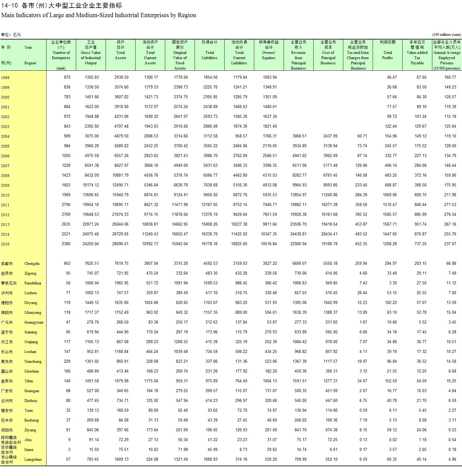Click the 'Luzhou' region label
The width and height of the screenshot is (462, 476).
point(31,293)
